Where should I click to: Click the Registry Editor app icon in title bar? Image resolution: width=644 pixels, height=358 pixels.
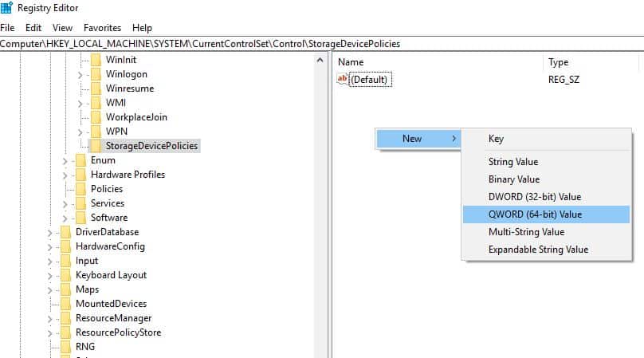6,7
